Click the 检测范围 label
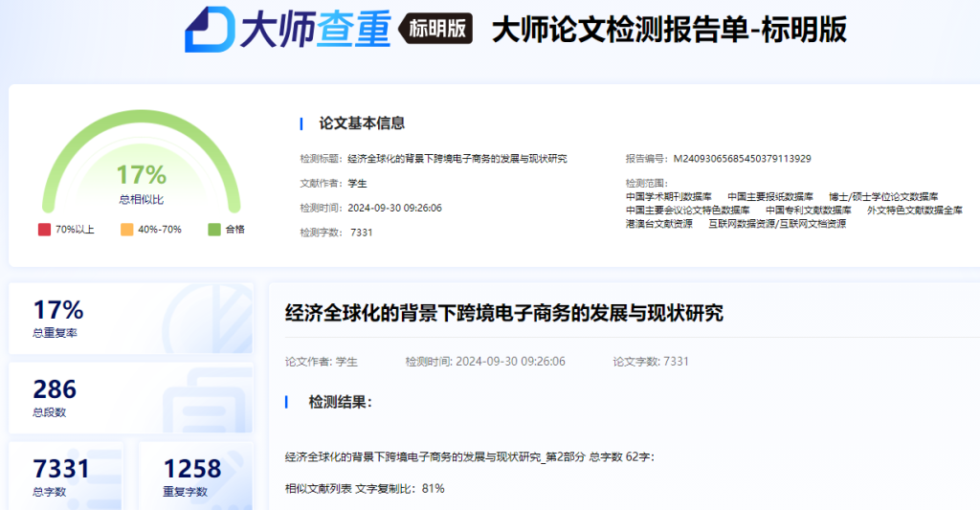Image resolution: width=980 pixels, height=510 pixels. coord(646,183)
